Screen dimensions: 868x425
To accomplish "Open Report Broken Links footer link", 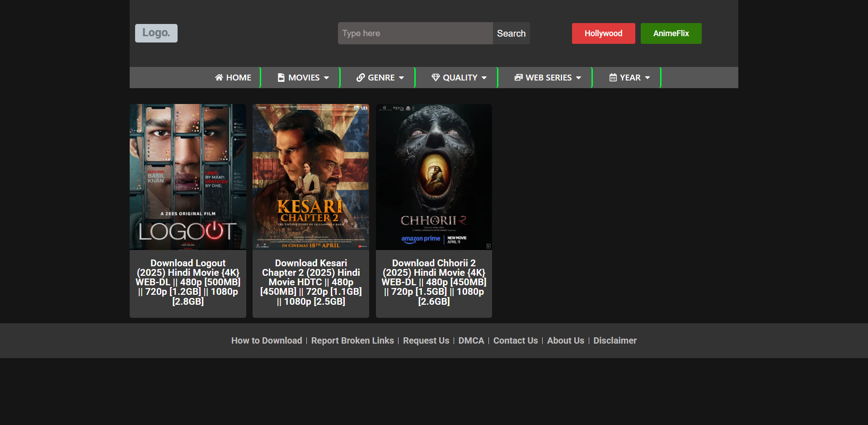I will tap(352, 340).
